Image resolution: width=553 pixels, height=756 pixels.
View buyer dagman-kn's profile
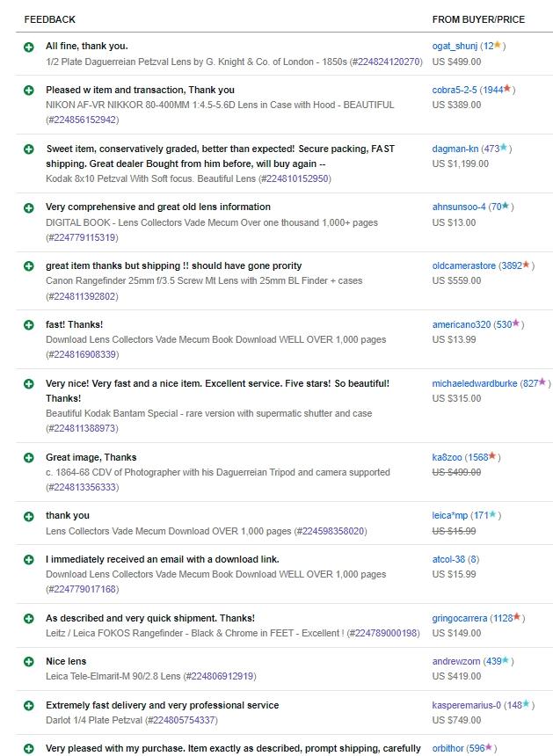(x=455, y=149)
